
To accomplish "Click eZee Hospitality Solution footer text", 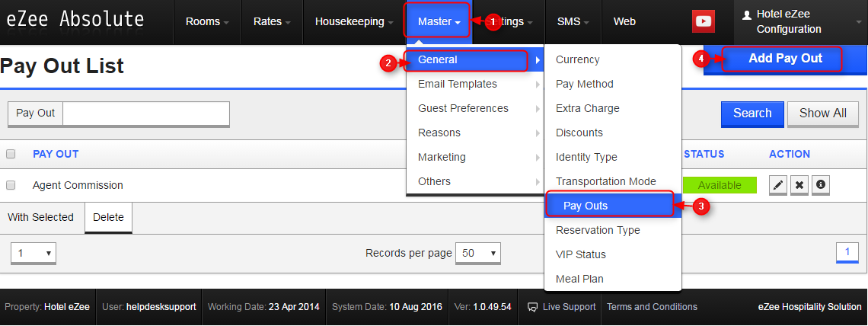I will 809,307.
